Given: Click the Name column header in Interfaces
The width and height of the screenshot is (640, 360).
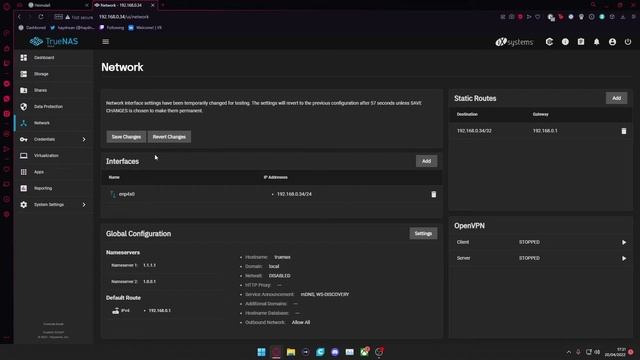Looking at the screenshot, I should click(114, 177).
